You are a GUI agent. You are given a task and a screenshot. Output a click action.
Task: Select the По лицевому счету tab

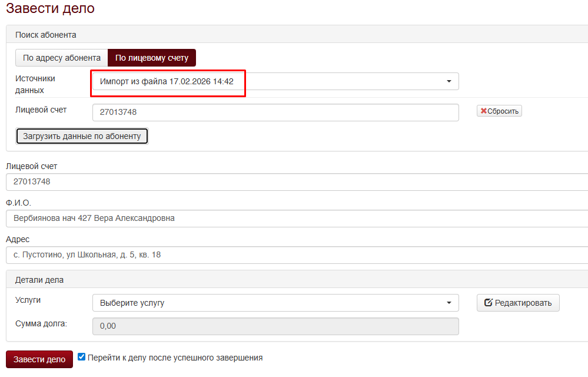tap(152, 58)
